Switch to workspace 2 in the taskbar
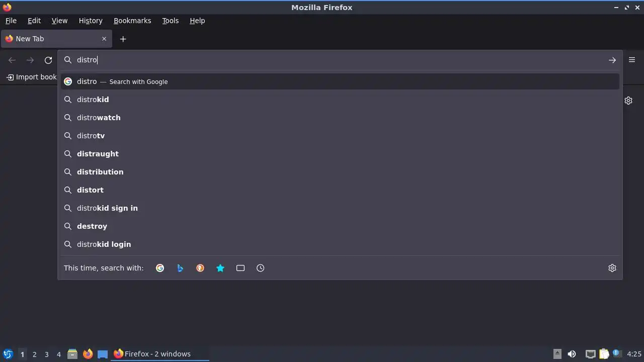The width and height of the screenshot is (644, 362). [x=34, y=354]
